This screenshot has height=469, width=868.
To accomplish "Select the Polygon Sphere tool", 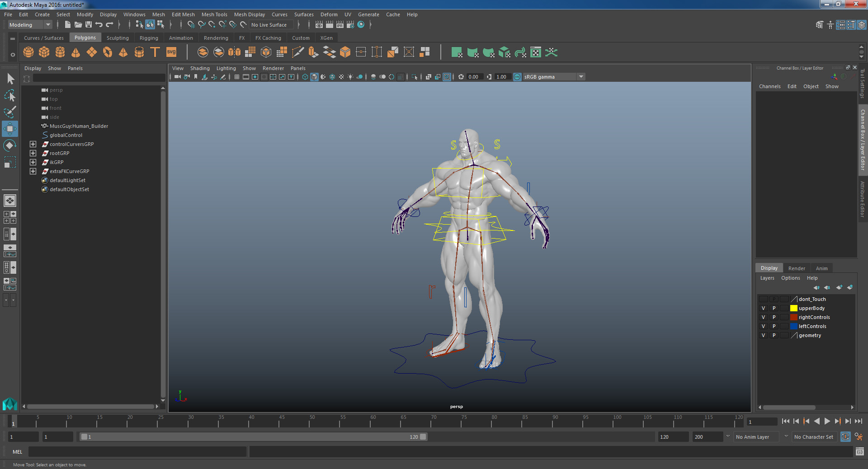I will 28,52.
